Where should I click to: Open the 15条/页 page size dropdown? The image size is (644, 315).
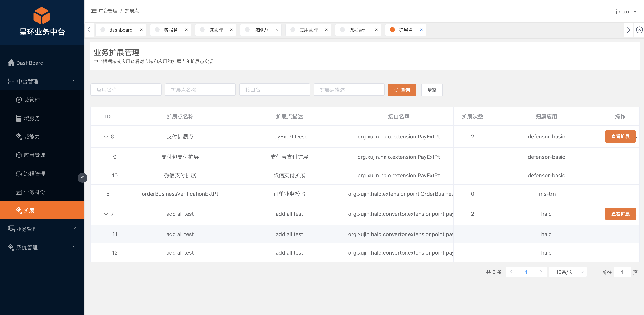568,272
